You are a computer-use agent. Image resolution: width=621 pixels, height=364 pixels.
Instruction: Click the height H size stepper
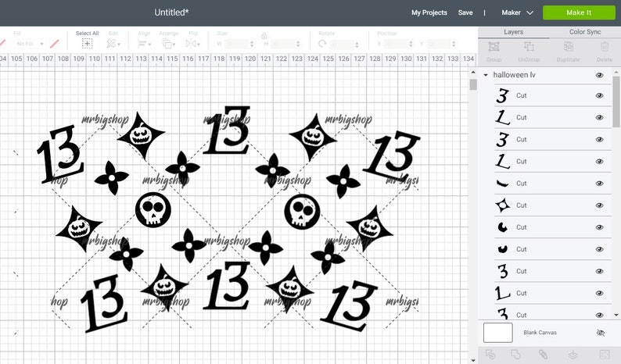tap(298, 44)
